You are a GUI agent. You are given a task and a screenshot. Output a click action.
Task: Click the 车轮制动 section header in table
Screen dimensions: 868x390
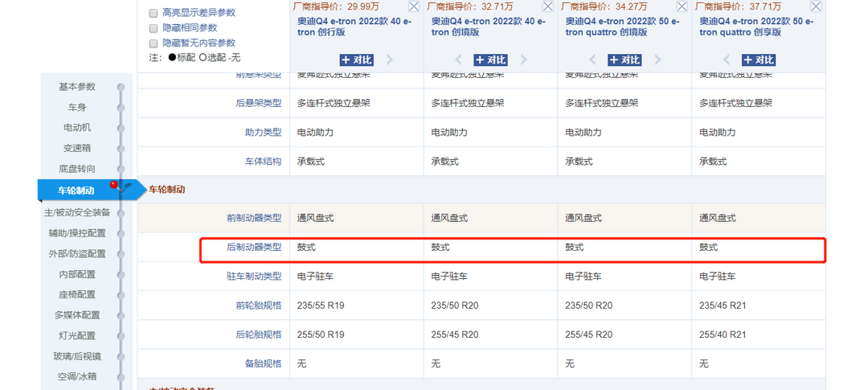pyautogui.click(x=167, y=190)
